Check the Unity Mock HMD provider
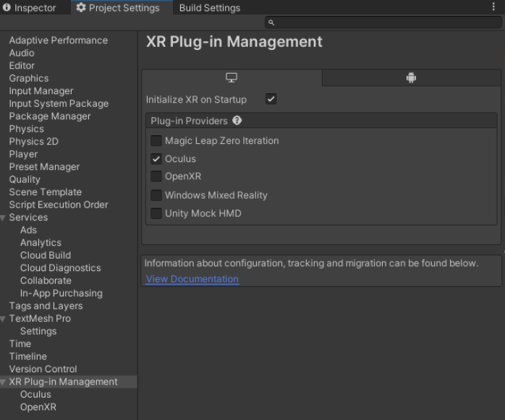Image resolution: width=505 pixels, height=420 pixels. tap(156, 213)
